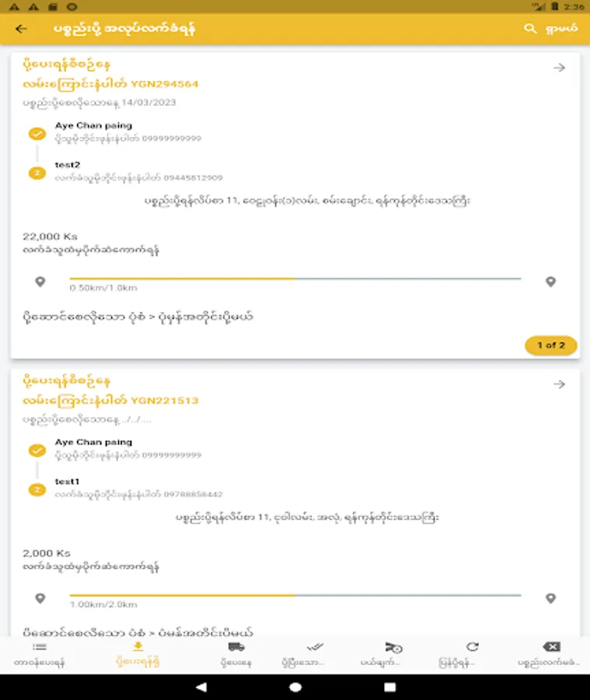
Task: Tap the destination pin on 1.00km/2.0km route
Action: coord(550,598)
